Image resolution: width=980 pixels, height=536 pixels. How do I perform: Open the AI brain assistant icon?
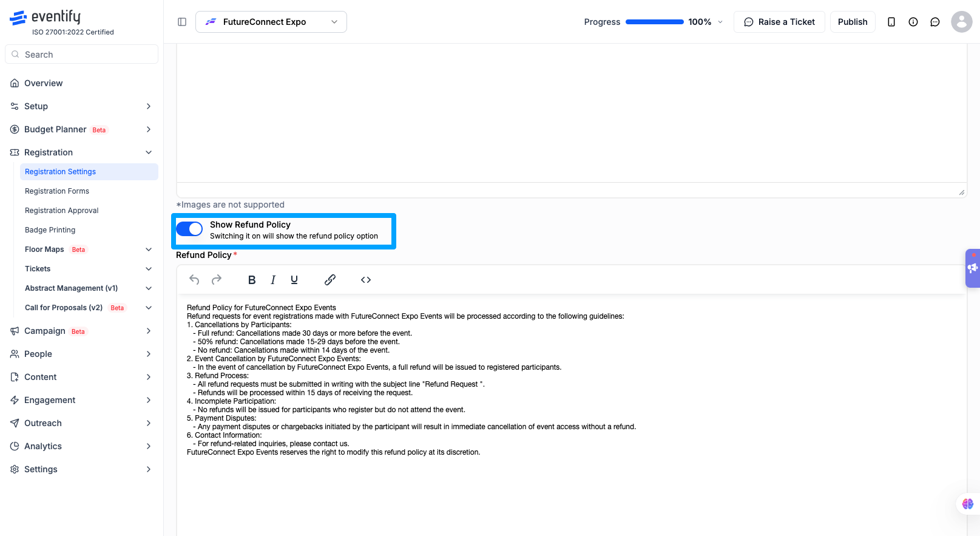point(968,504)
